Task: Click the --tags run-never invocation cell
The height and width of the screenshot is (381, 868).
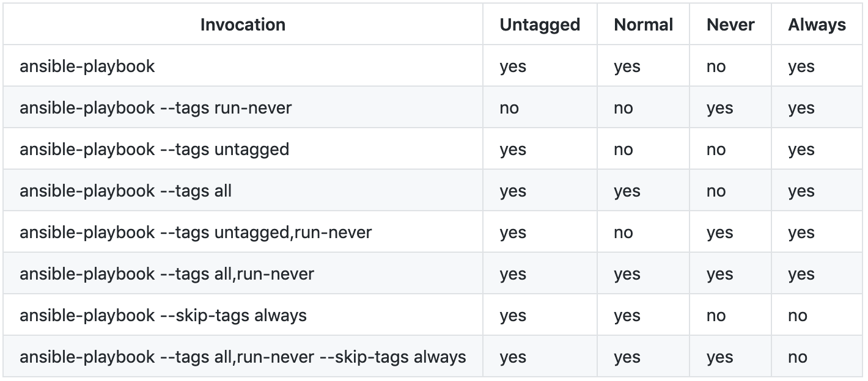Action: [243, 107]
